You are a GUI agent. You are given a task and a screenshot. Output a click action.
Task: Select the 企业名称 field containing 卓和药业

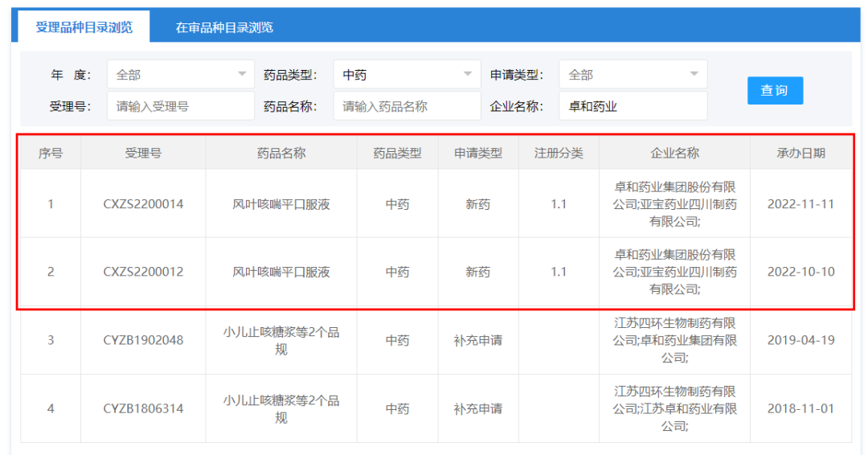[x=633, y=106]
